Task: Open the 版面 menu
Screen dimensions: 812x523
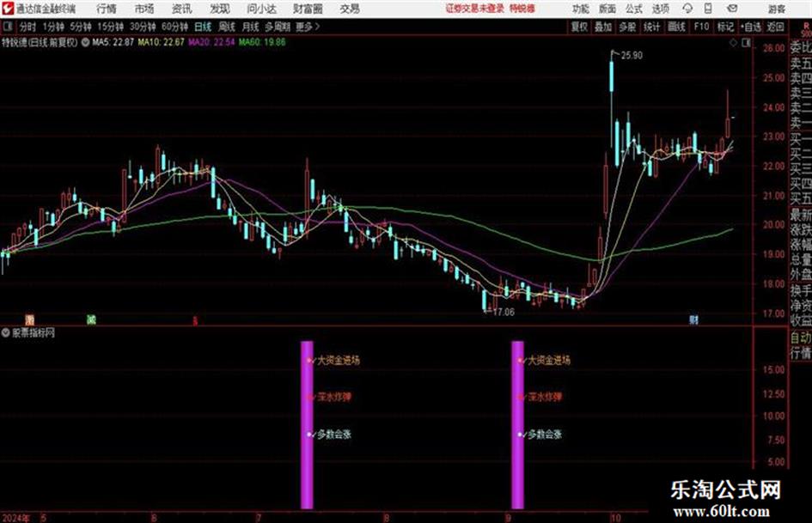Action: [607, 9]
